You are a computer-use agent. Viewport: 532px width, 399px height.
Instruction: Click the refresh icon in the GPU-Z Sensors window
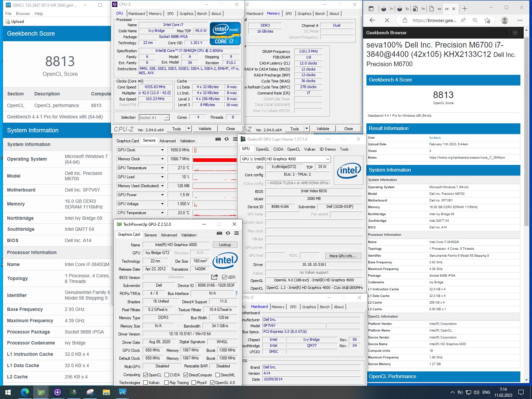tap(226, 139)
